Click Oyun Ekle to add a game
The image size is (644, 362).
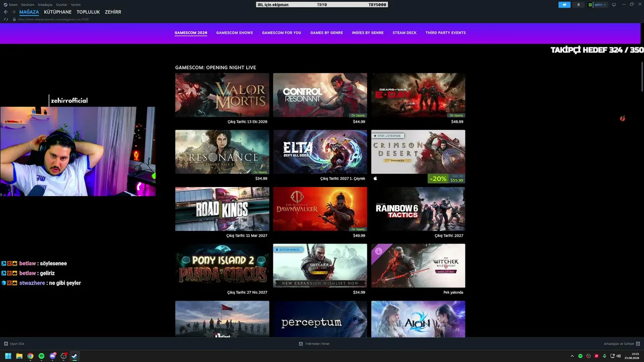(14, 344)
